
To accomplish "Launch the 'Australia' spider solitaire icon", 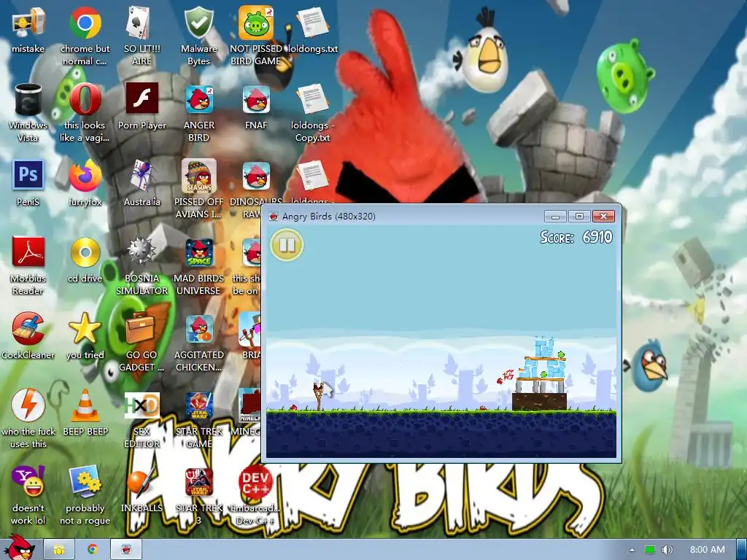I will tap(142, 175).
